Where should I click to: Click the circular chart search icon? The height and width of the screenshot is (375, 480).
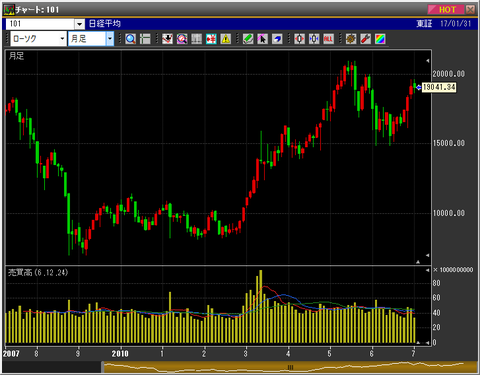pyautogui.click(x=182, y=39)
